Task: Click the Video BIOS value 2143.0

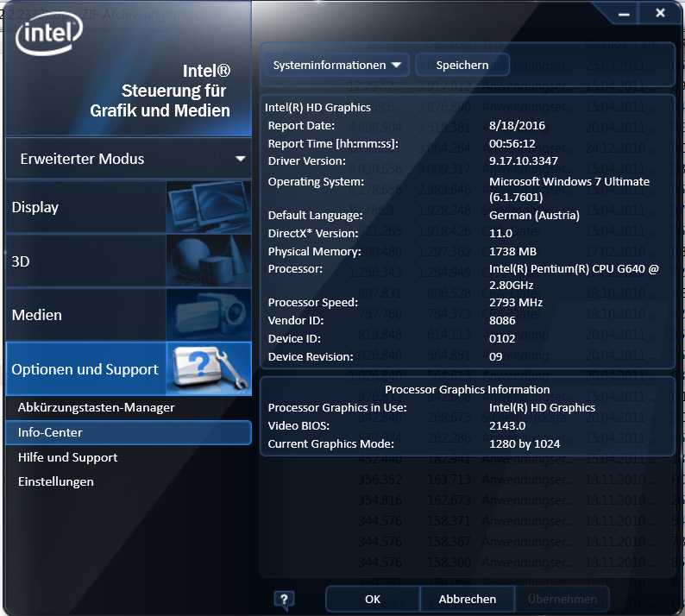Action: 507,426
